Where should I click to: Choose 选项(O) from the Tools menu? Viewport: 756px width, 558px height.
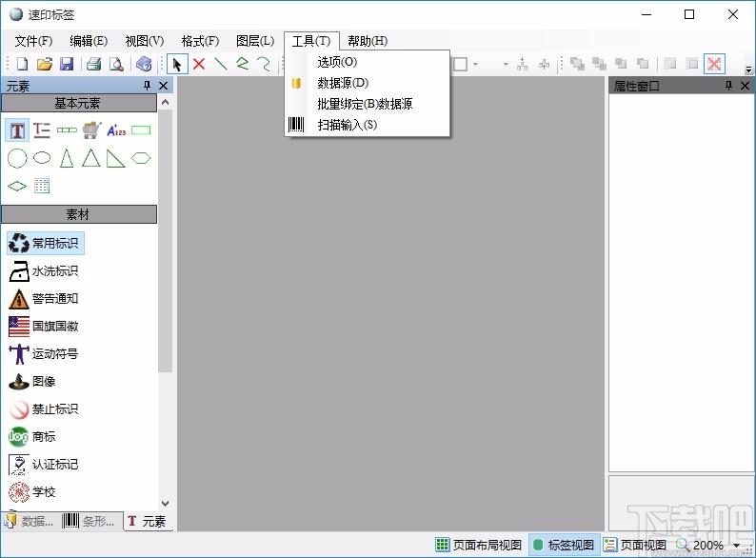(x=367, y=62)
